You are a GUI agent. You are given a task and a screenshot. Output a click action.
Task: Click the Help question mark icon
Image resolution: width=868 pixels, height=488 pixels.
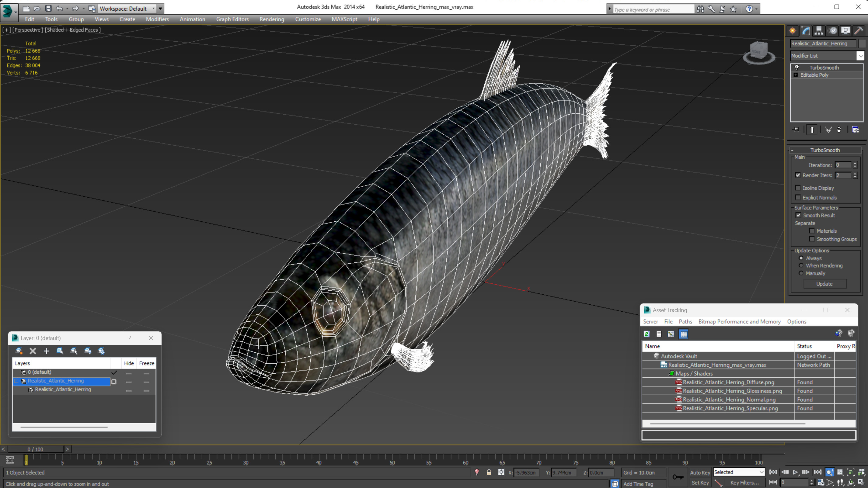click(x=749, y=9)
